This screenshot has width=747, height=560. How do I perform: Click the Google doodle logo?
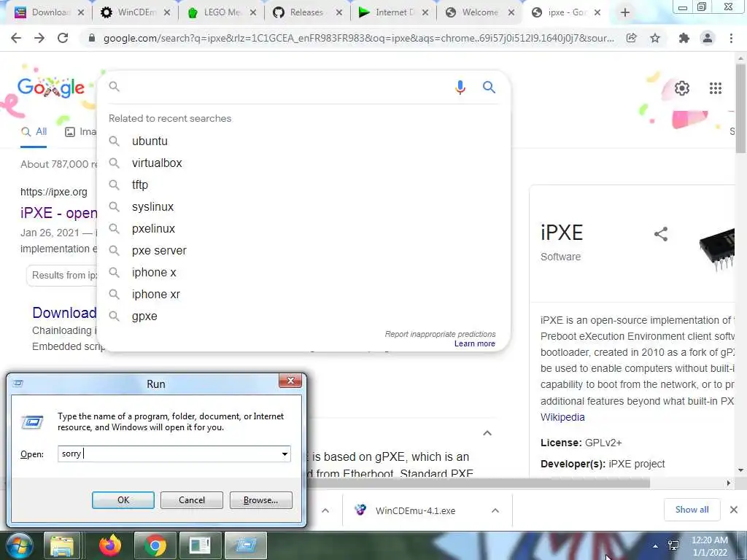point(50,87)
